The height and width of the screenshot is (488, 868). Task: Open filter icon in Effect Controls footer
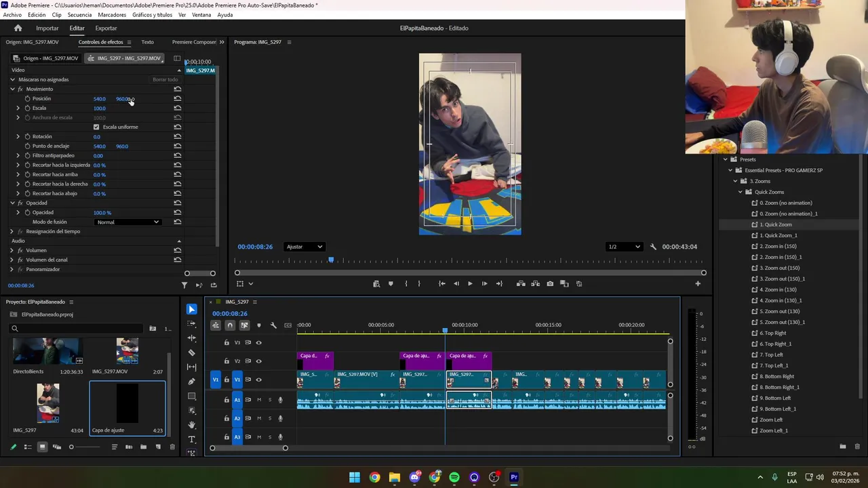pyautogui.click(x=184, y=285)
